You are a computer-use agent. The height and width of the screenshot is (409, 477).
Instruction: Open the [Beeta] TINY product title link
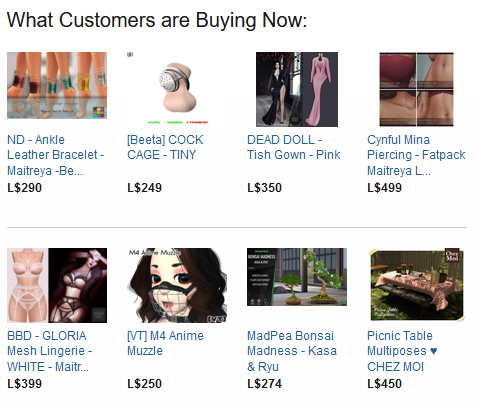tap(165, 147)
